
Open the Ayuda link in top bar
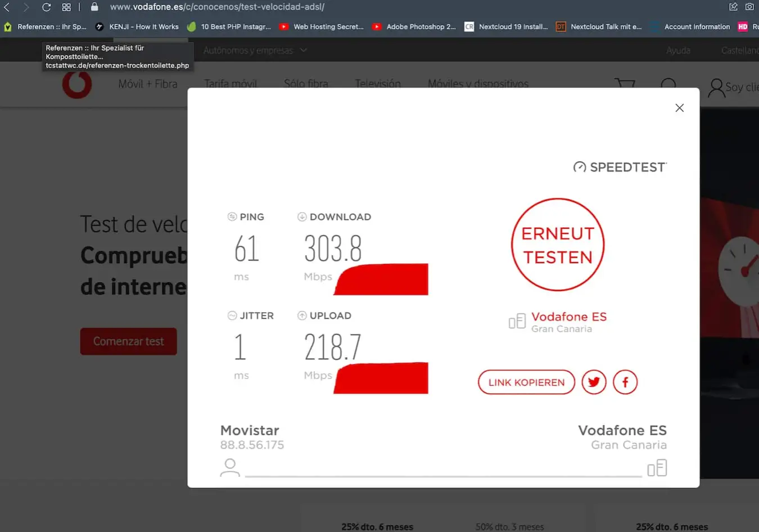coord(678,51)
